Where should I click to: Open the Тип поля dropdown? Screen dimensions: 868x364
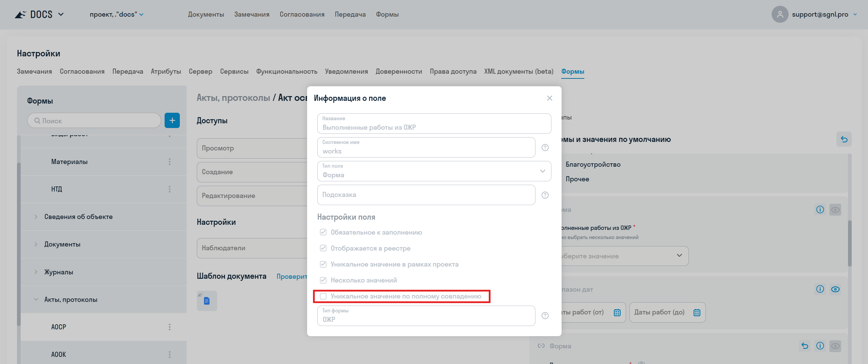tap(434, 171)
